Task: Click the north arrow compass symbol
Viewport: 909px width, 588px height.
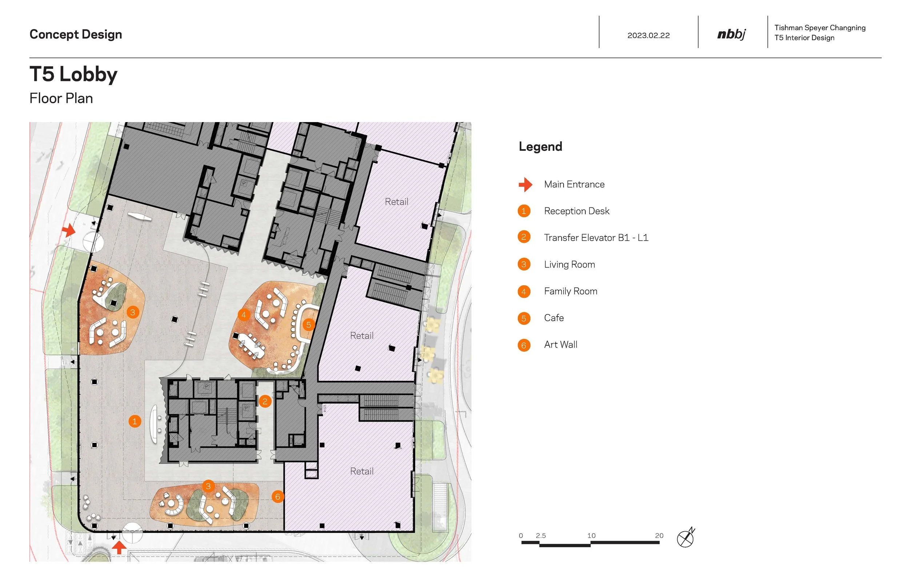Action: pos(686,538)
